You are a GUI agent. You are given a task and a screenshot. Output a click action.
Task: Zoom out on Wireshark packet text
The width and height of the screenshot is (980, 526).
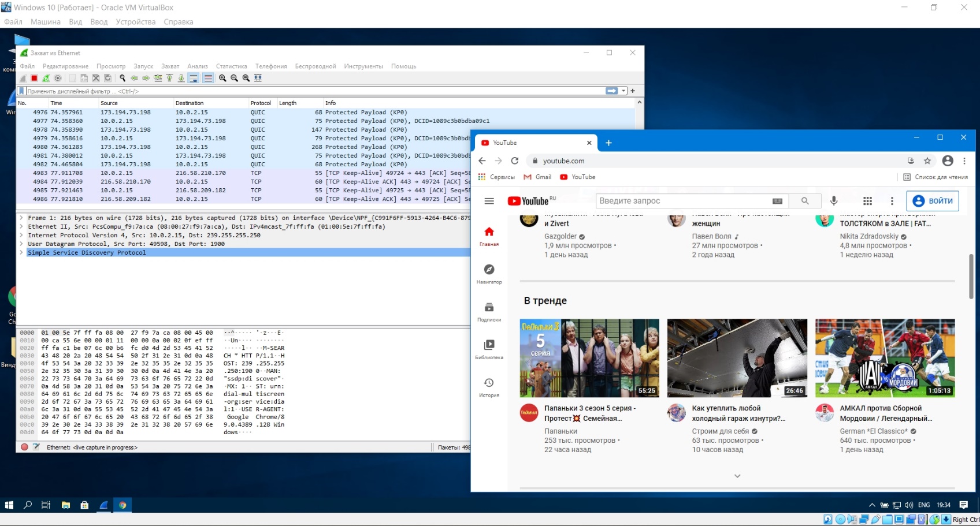[234, 78]
